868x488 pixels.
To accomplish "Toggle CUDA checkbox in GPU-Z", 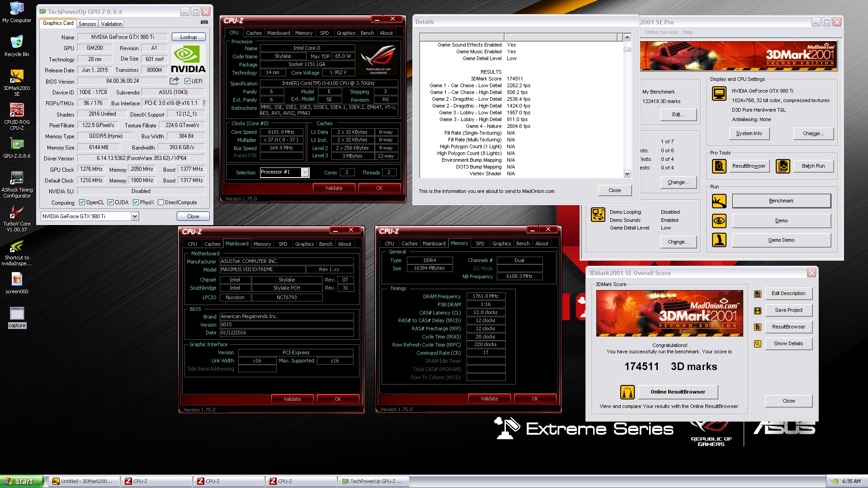I will click(x=110, y=202).
